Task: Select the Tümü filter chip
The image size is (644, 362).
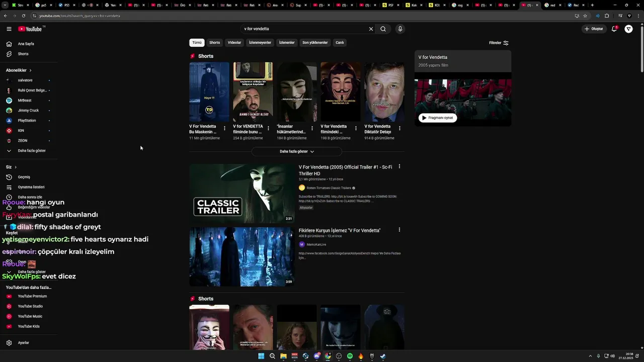Action: click(197, 43)
